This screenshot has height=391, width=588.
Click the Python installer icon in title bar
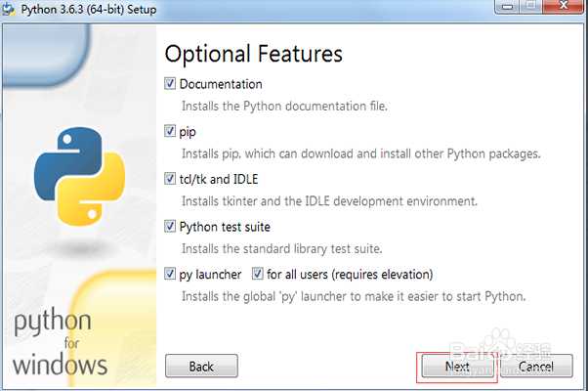click(9, 9)
